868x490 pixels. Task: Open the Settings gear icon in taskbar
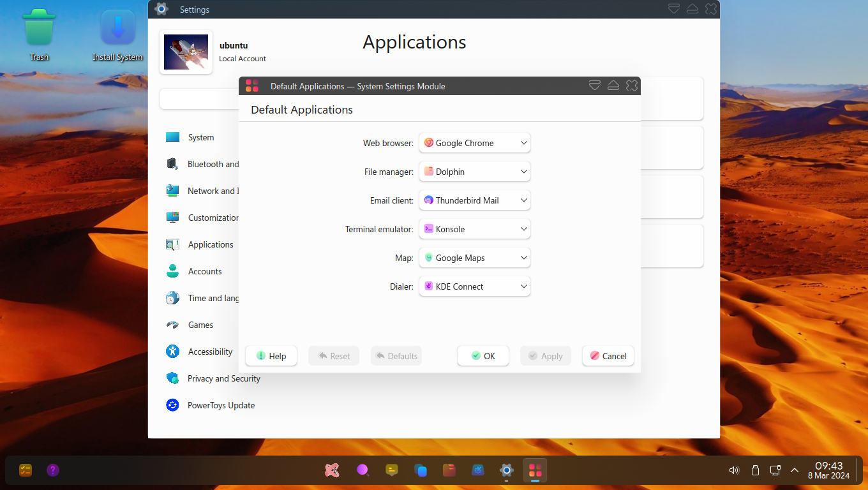[507, 470]
